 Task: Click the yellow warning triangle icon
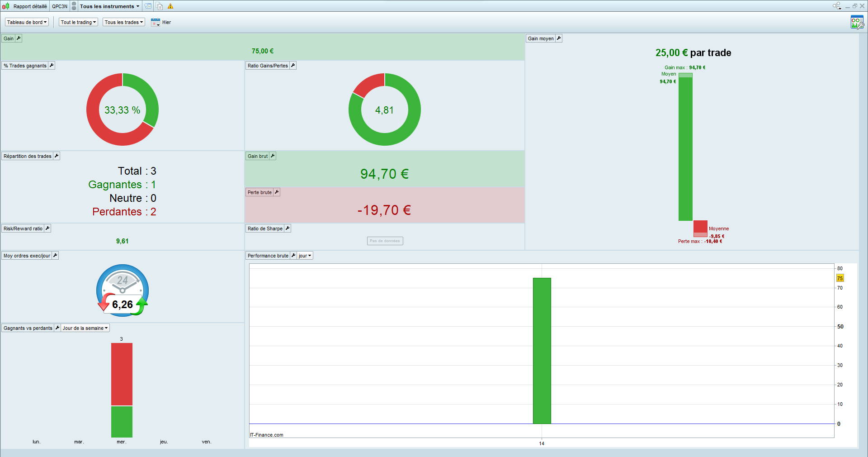(x=170, y=6)
